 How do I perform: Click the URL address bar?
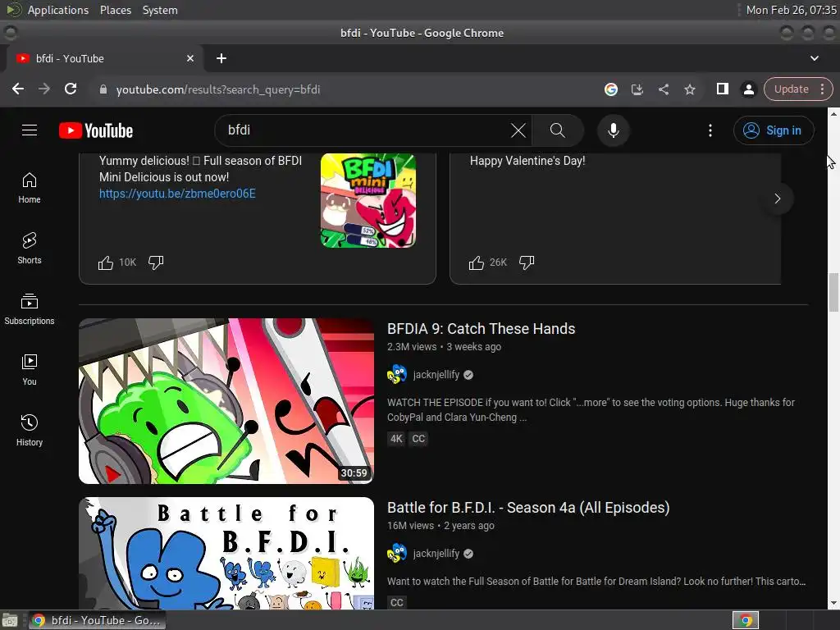(343, 89)
